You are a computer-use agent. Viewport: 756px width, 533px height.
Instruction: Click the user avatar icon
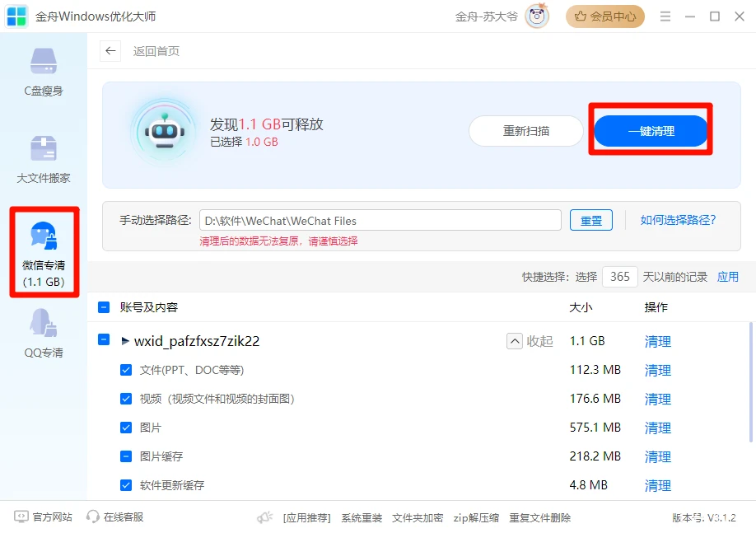pyautogui.click(x=537, y=16)
